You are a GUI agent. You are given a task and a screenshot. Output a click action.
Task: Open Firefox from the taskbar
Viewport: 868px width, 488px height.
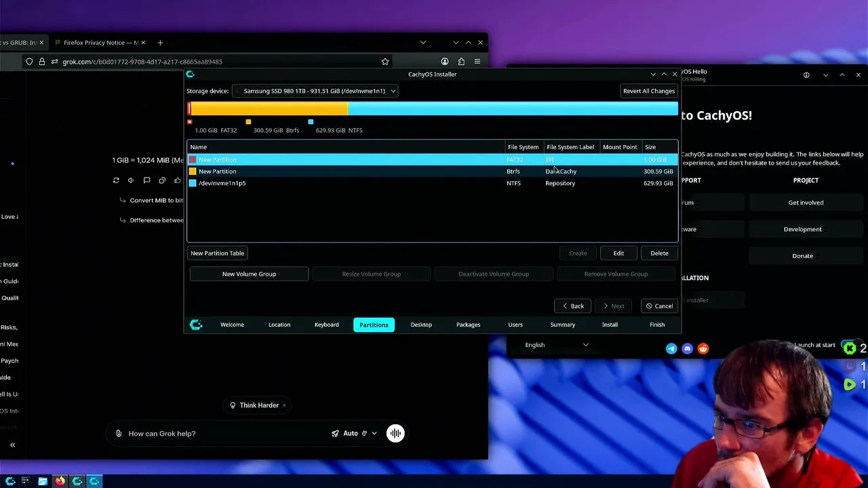[60, 481]
